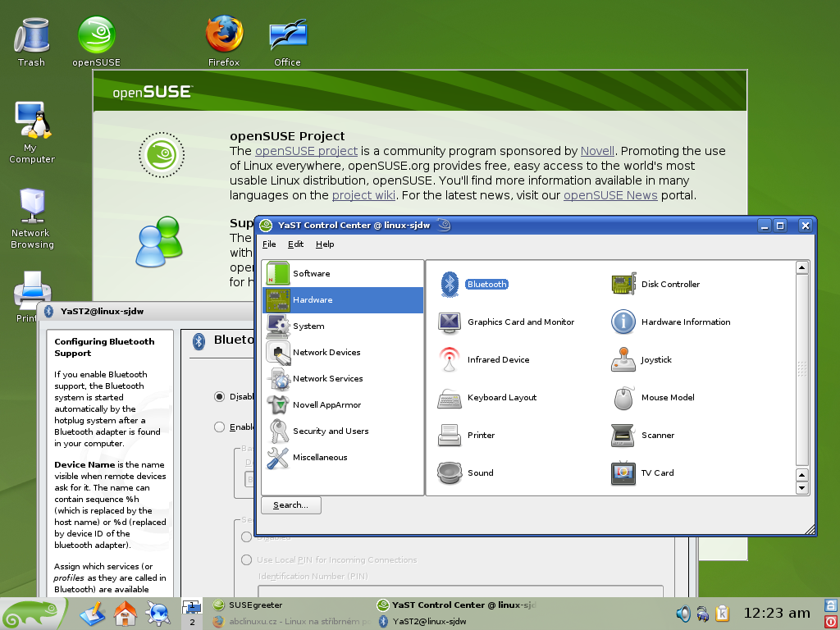Open the Bluetooth module icon
This screenshot has width=840, height=630.
pyautogui.click(x=450, y=285)
